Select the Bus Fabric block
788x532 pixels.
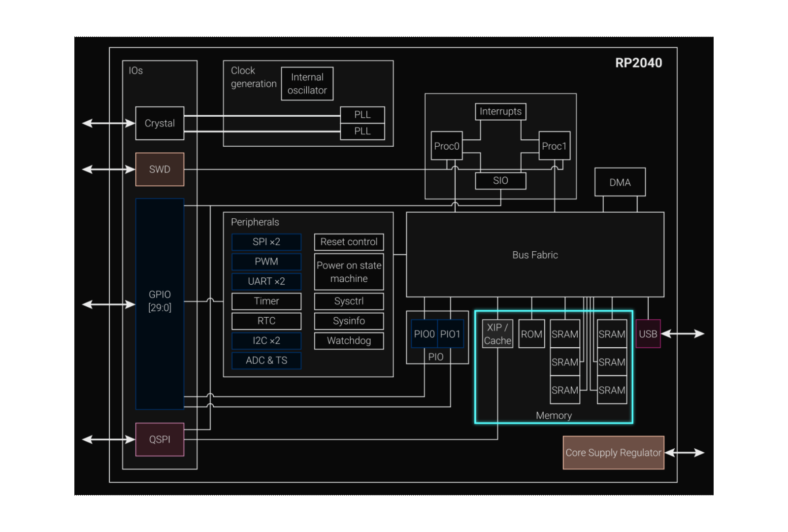(x=535, y=255)
